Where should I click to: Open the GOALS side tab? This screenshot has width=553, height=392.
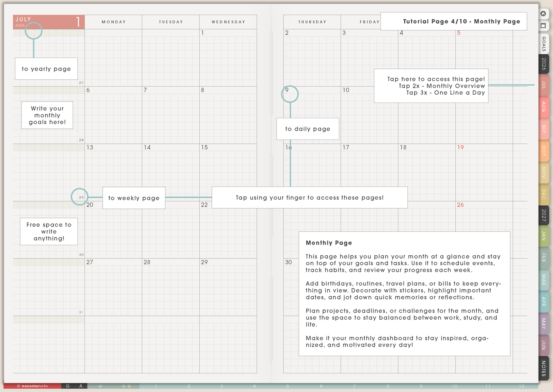544,44
